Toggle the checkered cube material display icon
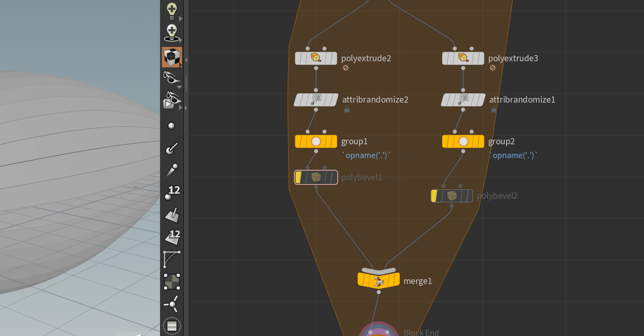644x336 pixels. coord(172,57)
